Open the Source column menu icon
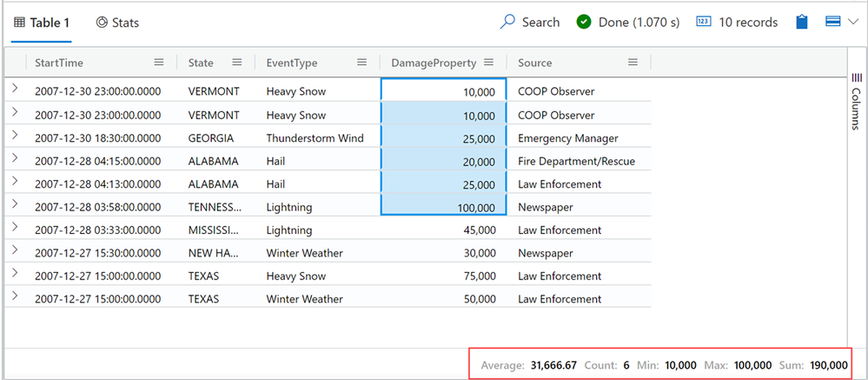Viewport: 868px width, 380px height. coord(633,63)
